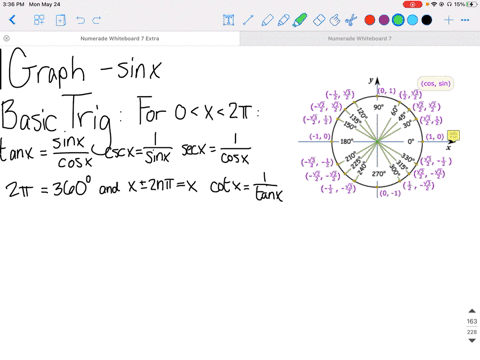Viewport: 480px width, 360px height.
Task: Select the eraser tool
Action: [x=319, y=20]
